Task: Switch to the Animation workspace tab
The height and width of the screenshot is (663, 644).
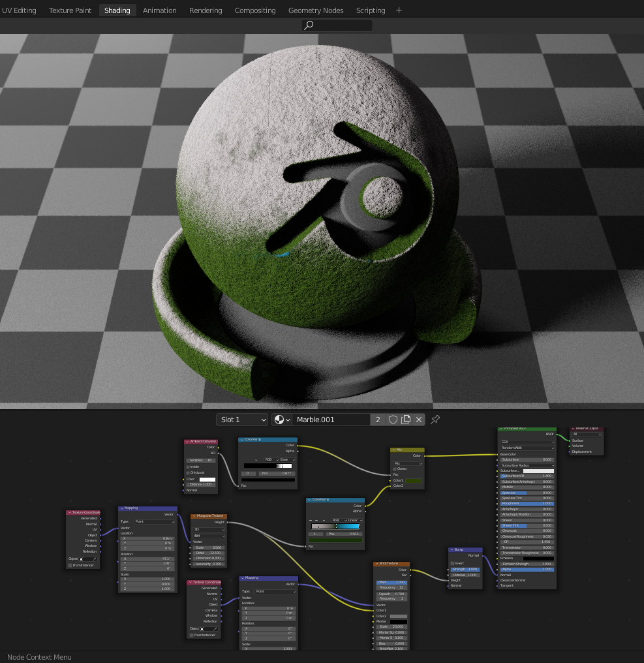Action: [x=159, y=10]
